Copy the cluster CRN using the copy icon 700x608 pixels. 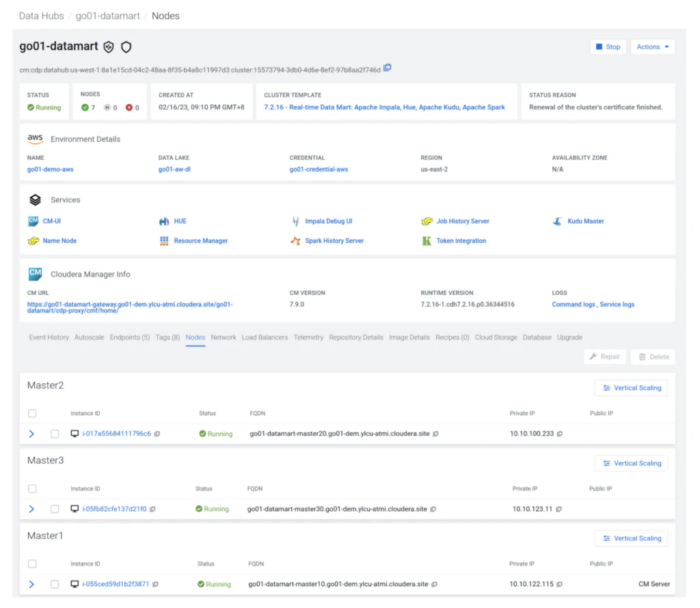point(388,68)
